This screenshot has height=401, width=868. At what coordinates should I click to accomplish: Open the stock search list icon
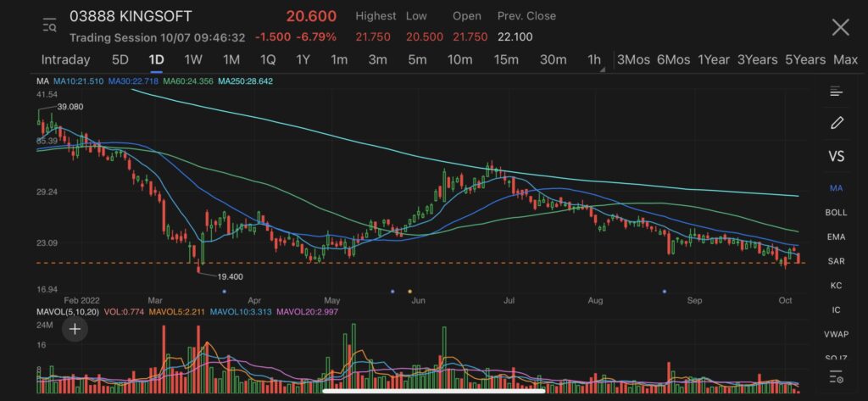49,25
